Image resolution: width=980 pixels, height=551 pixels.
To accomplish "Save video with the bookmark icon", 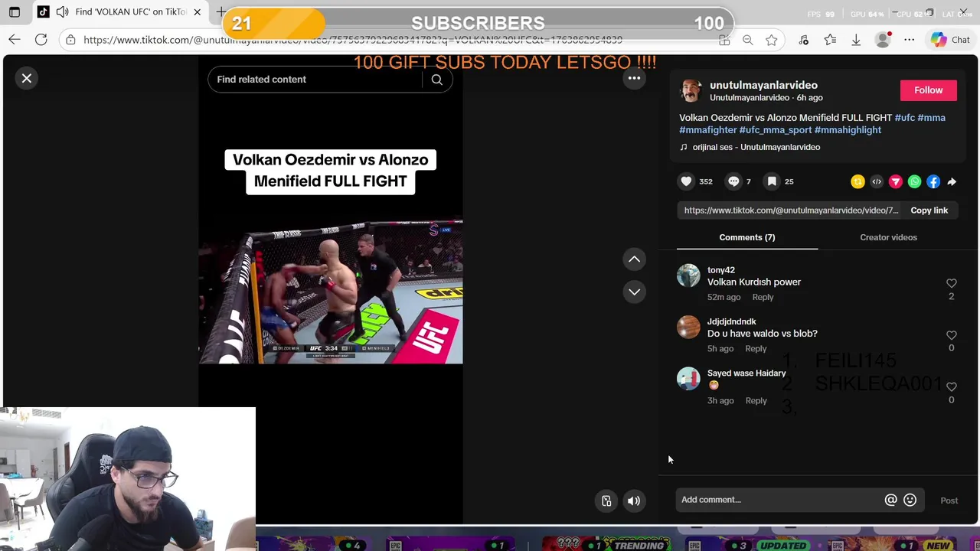I will click(772, 181).
